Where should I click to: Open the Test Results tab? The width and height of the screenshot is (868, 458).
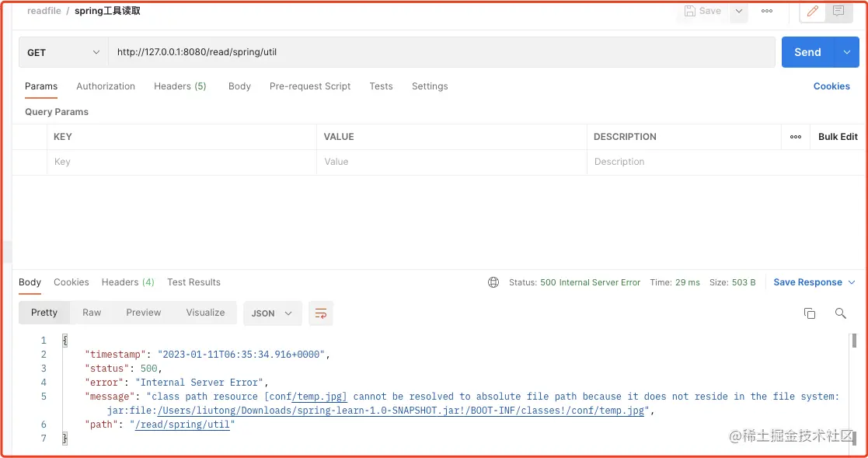(193, 282)
